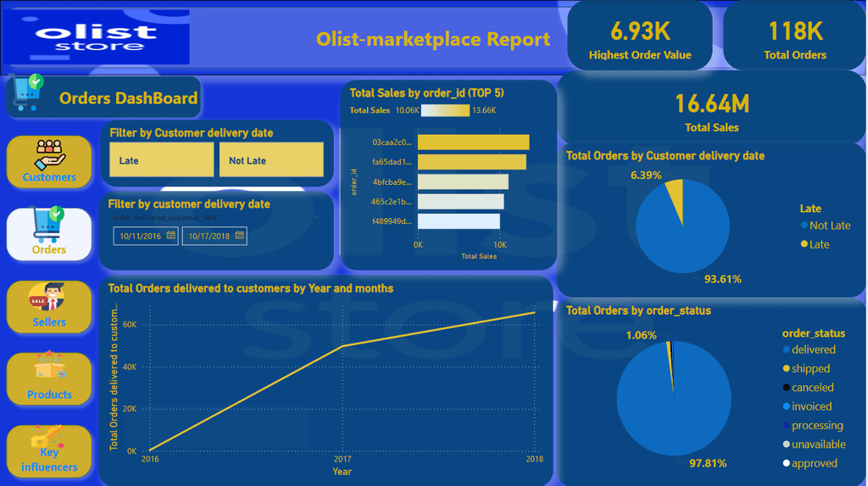Click the olist store logo
The width and height of the screenshot is (868, 486).
pyautogui.click(x=97, y=37)
